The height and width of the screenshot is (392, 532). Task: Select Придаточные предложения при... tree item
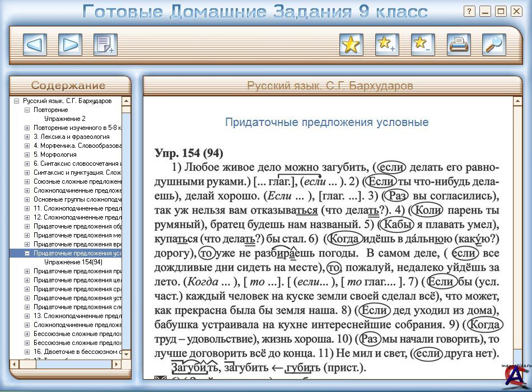pos(77,271)
